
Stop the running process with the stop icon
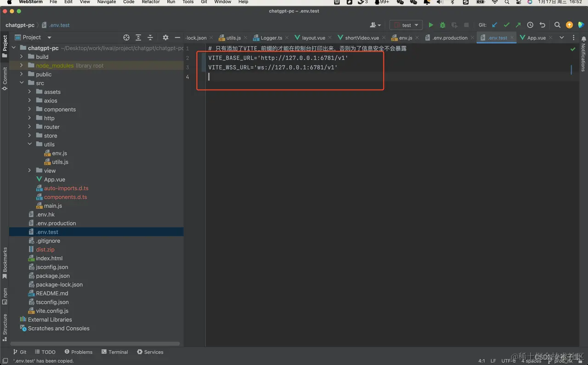(466, 25)
